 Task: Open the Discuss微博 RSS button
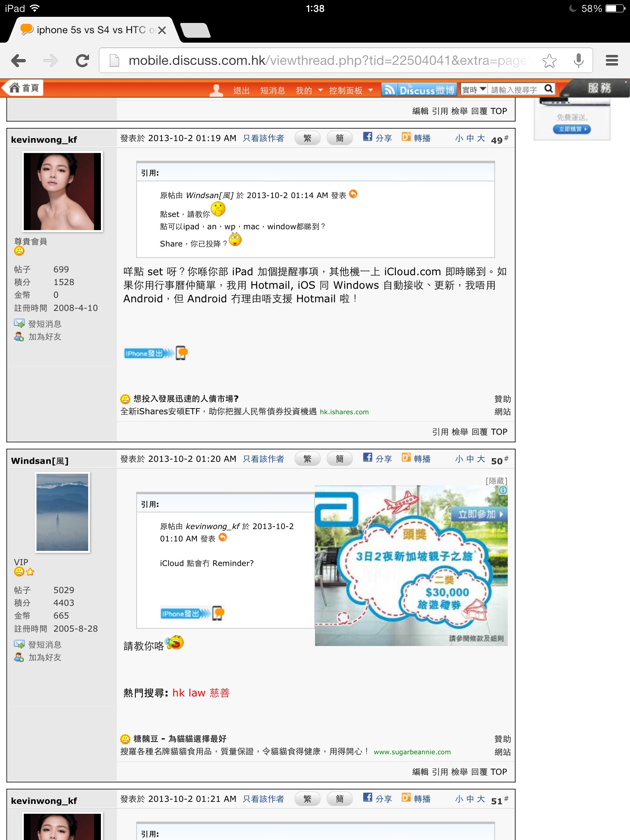click(418, 90)
